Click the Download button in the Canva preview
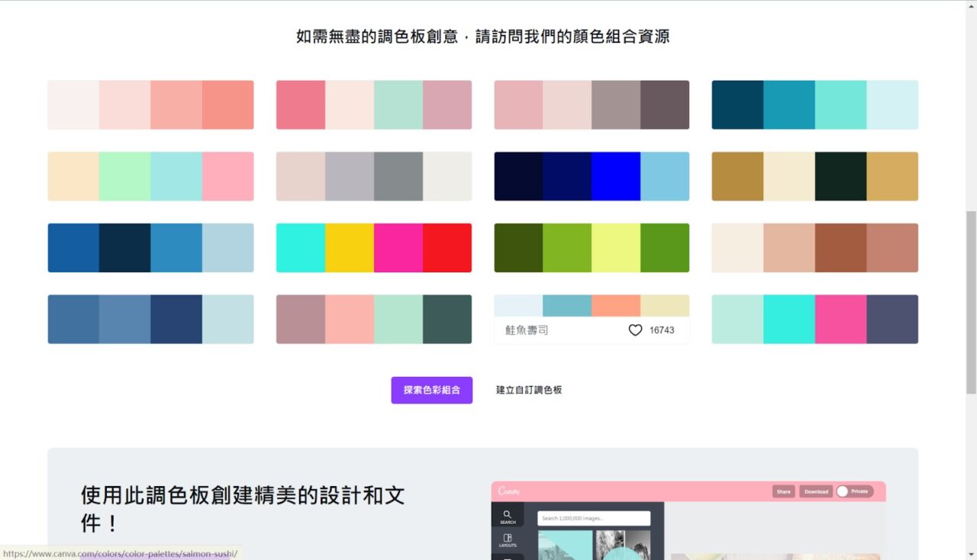Screen dimensions: 977x560 pos(816,491)
